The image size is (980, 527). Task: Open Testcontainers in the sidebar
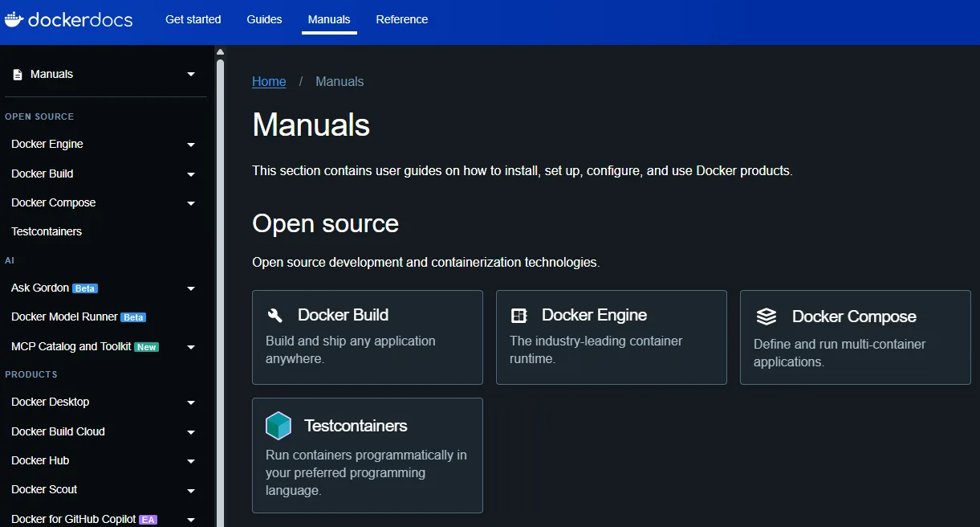[47, 231]
